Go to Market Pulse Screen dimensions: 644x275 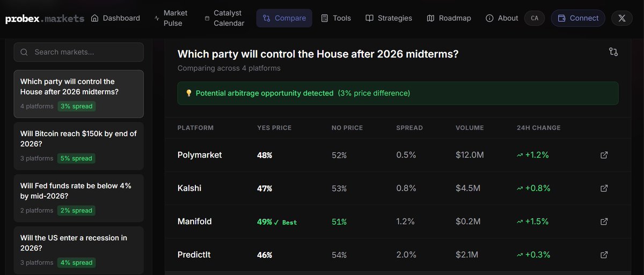click(x=171, y=18)
